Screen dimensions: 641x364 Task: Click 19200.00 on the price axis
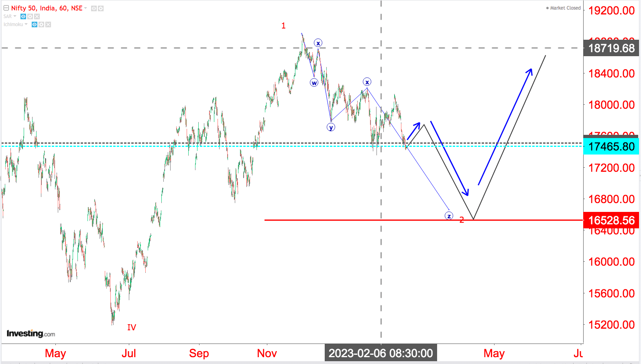point(611,10)
